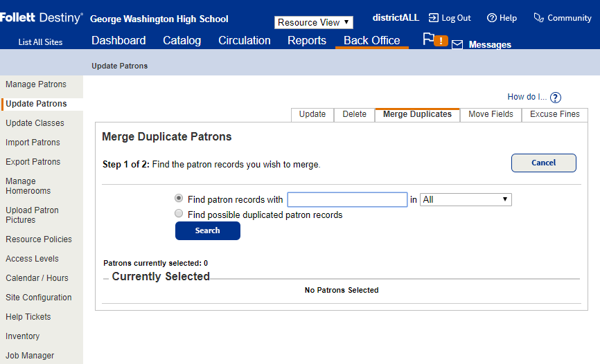
Task: Open Import Patrons in sidebar
Action: pos(33,143)
